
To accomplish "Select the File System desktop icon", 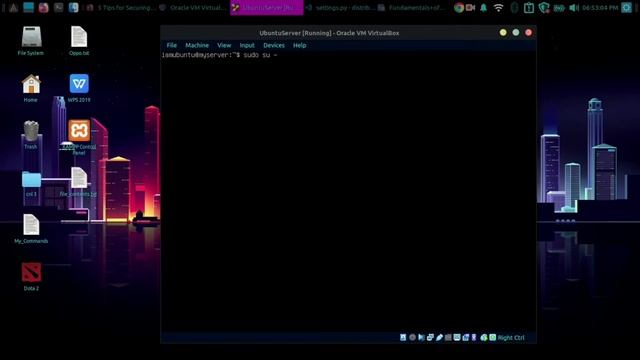I will point(31,40).
